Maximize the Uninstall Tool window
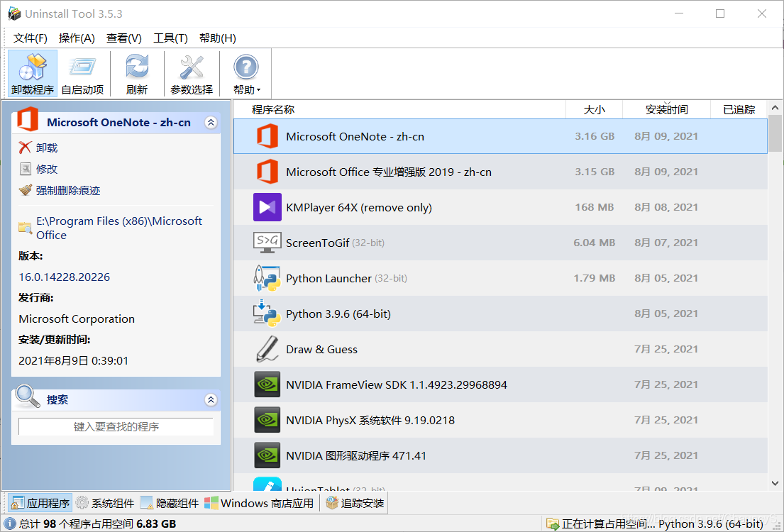Screen dimensions: 784x532 click(720, 13)
